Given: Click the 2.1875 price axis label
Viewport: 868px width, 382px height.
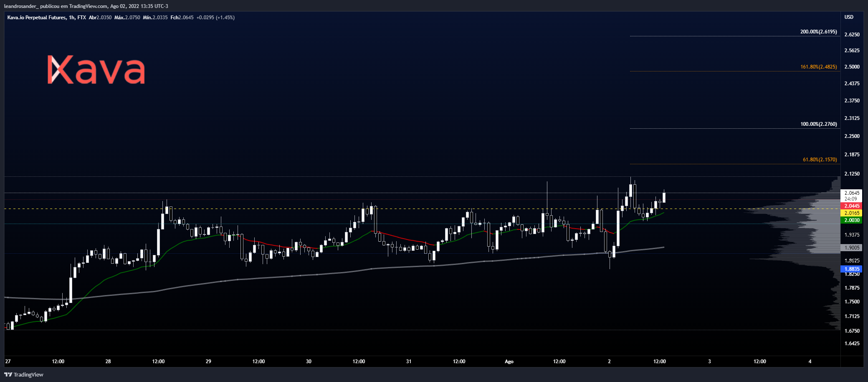Looking at the screenshot, I should tap(852, 155).
